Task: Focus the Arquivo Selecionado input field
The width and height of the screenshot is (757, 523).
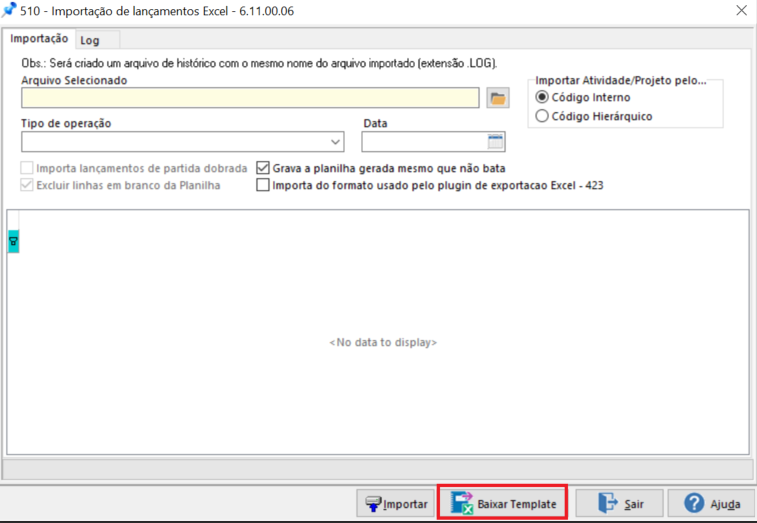Action: click(250, 98)
